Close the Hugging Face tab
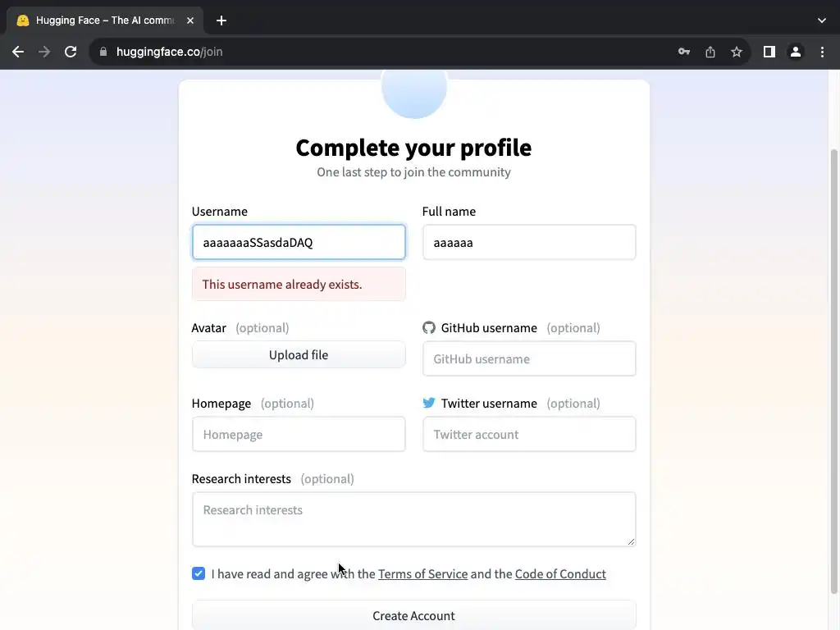The width and height of the screenshot is (840, 630). [190, 21]
